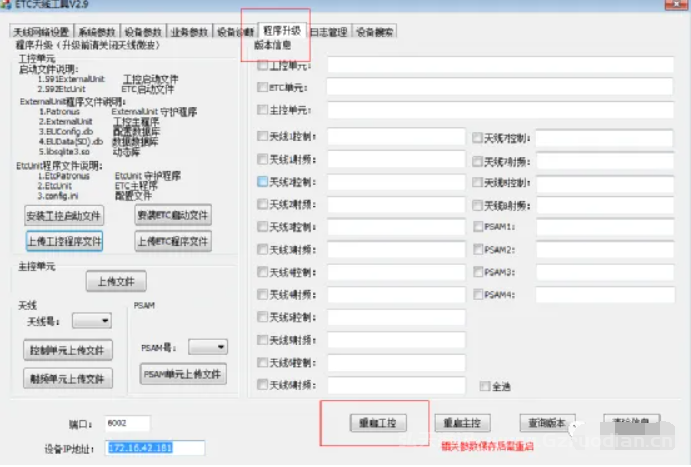Click the 查询版本 button
The image size is (691, 467).
coord(548,422)
